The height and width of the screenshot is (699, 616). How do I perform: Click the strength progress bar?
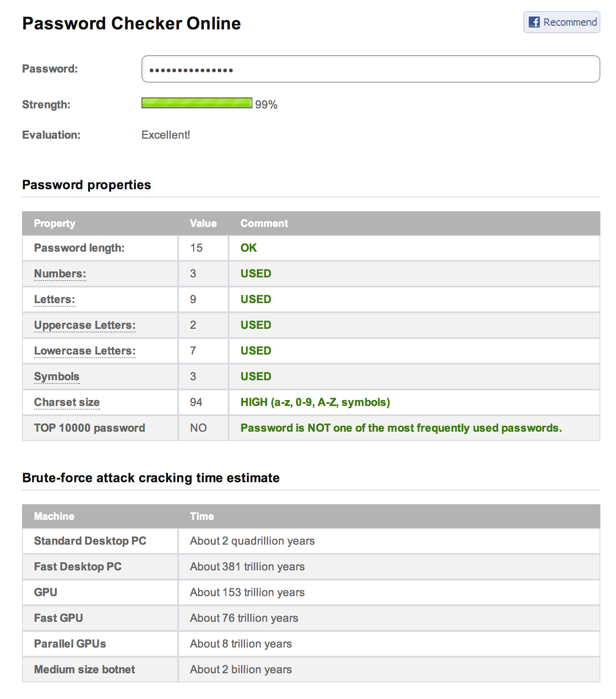pyautogui.click(x=196, y=104)
